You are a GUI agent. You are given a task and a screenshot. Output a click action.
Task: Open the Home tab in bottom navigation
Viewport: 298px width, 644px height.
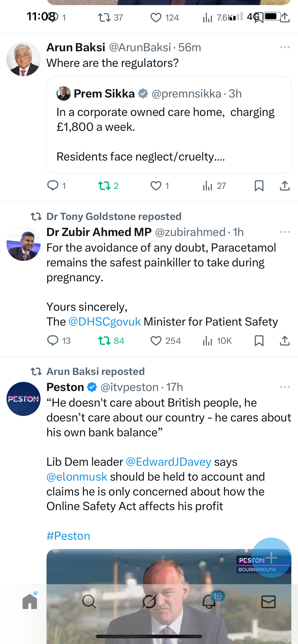[30, 601]
